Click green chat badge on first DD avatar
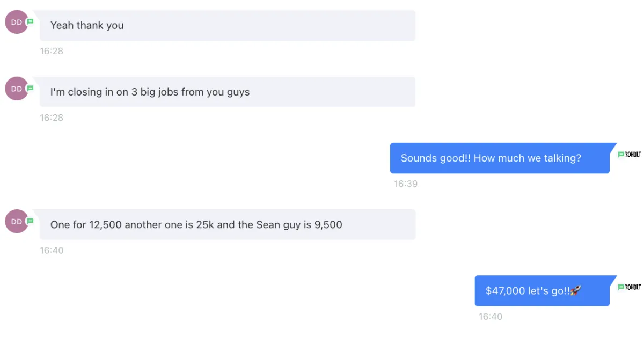This screenshot has height=358, width=644. coord(31,22)
